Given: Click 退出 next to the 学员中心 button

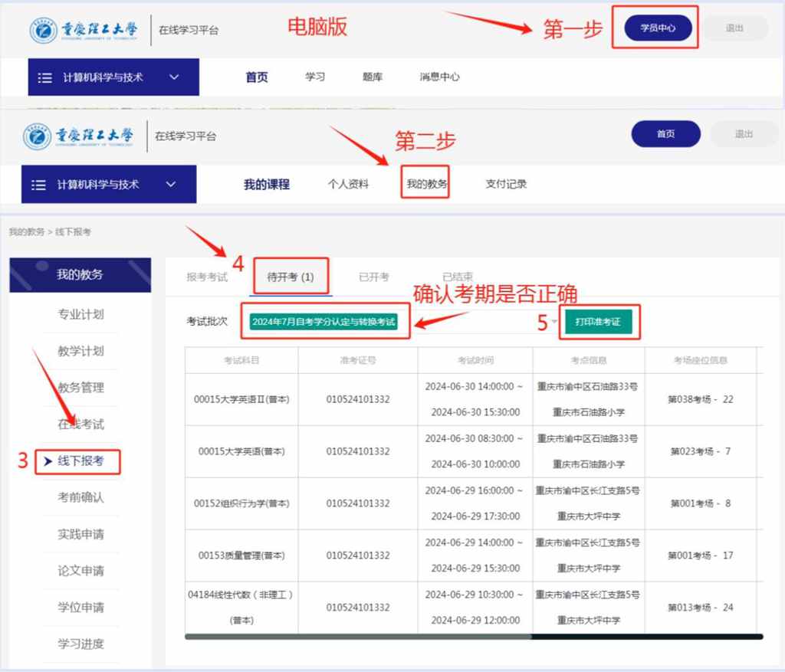Looking at the screenshot, I should pyautogui.click(x=735, y=28).
